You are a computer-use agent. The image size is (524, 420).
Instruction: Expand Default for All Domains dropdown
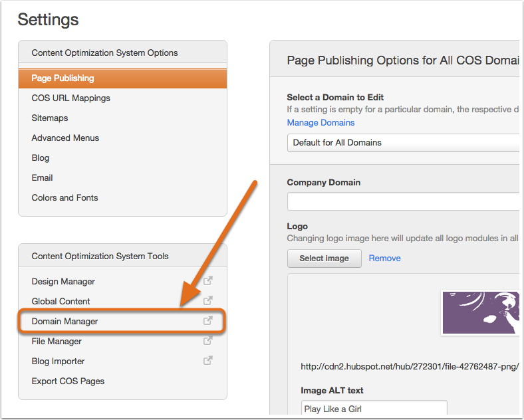pos(403,143)
